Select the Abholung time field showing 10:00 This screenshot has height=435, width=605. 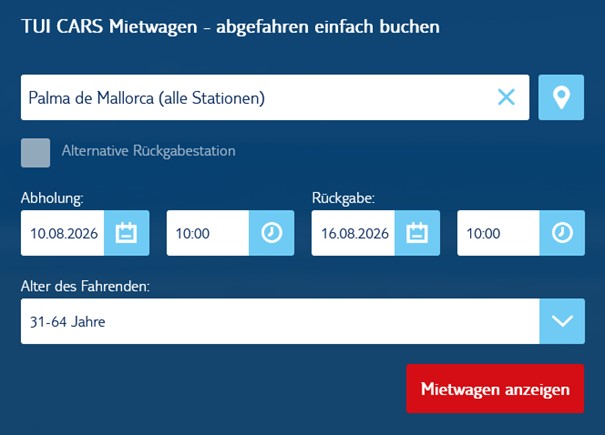pos(206,233)
